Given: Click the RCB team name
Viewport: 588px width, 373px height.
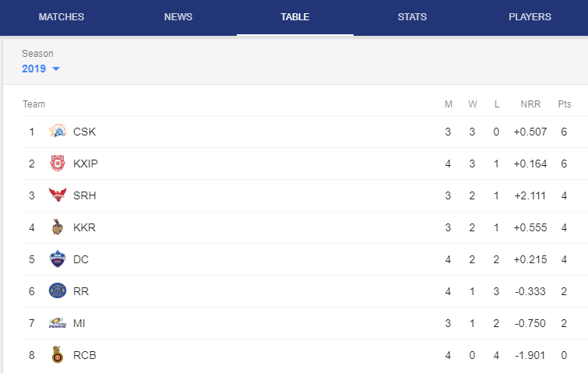Looking at the screenshot, I should [x=84, y=355].
